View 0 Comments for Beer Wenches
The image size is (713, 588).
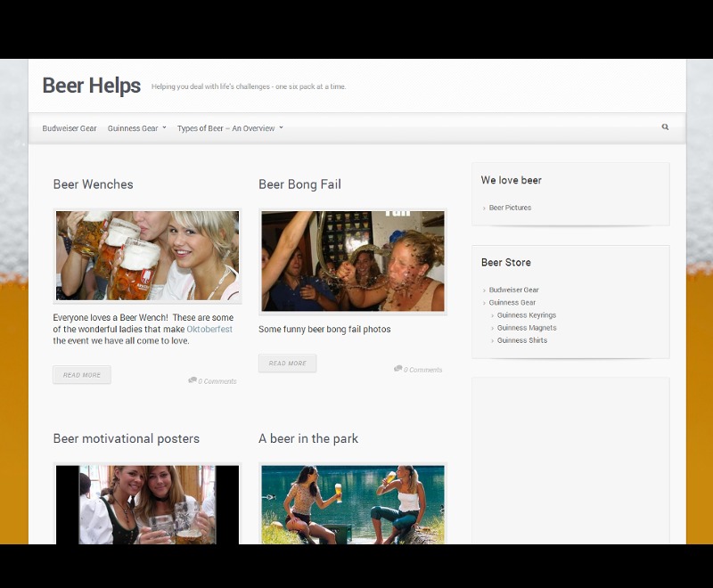pyautogui.click(x=217, y=381)
